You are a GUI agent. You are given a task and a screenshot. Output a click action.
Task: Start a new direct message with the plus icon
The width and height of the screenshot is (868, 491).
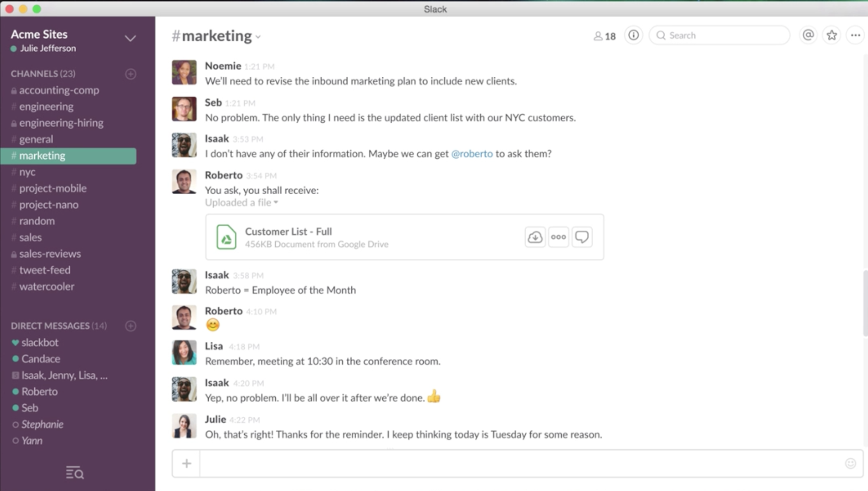pyautogui.click(x=130, y=326)
